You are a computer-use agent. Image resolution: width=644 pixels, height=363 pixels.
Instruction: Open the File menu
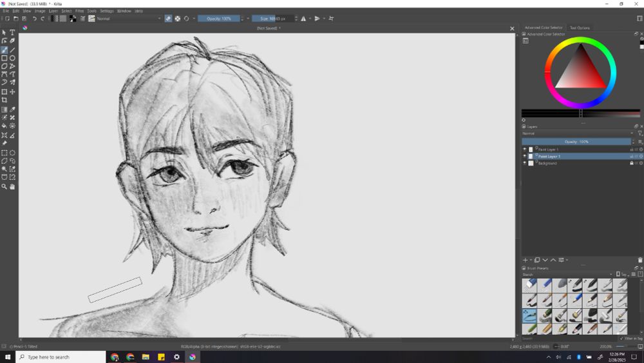(6, 11)
